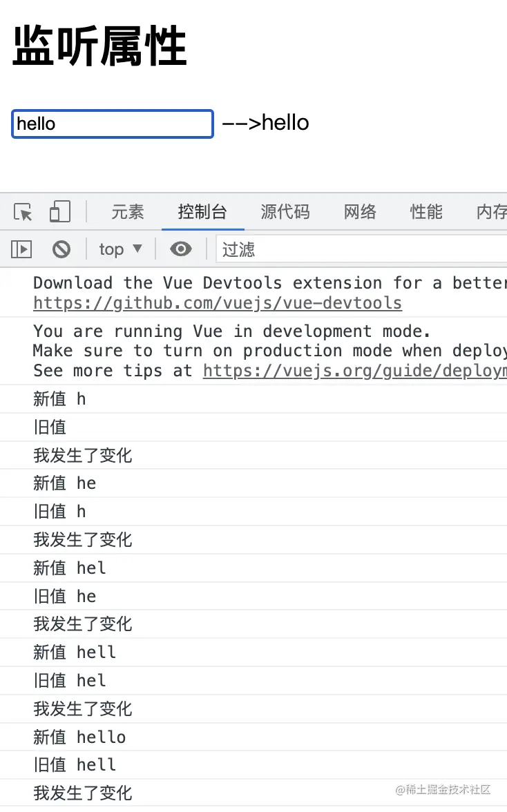Select log line '旧值 h'

click(59, 512)
